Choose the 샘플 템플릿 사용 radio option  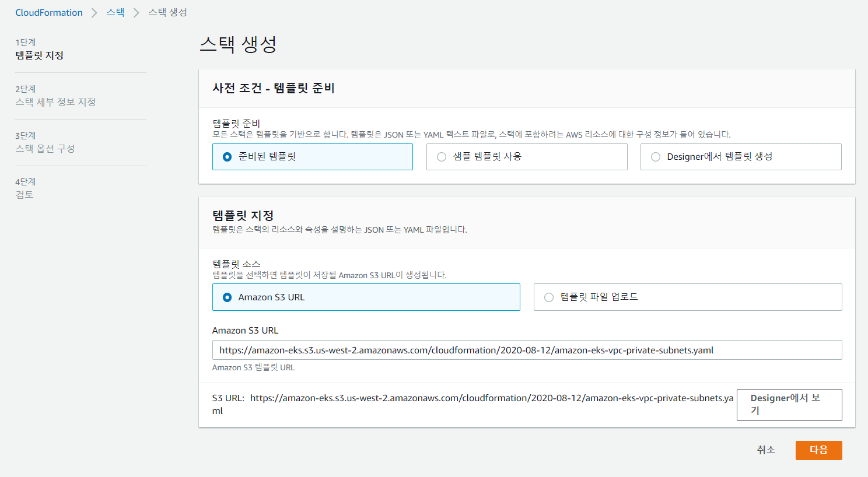pos(527,157)
